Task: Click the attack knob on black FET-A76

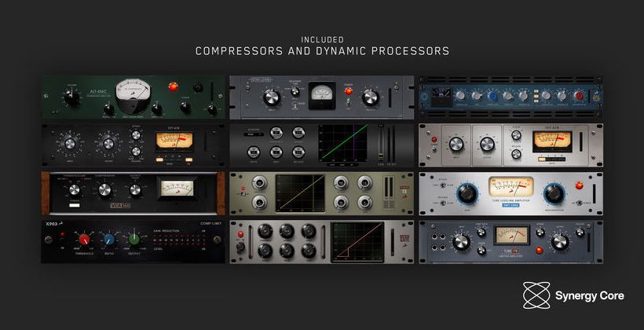Action: click(136, 135)
